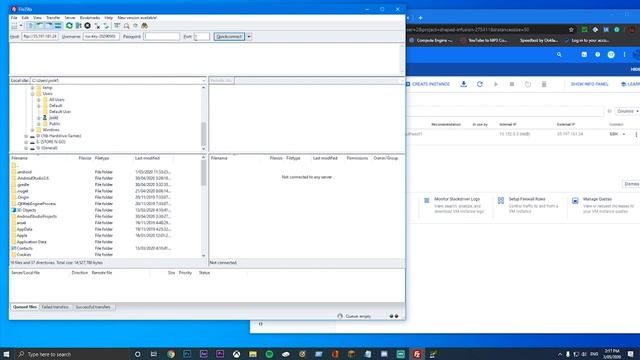This screenshot has height=360, width=640.
Task: Toggle processing of the transfer queue
Action: (x=78, y=26)
